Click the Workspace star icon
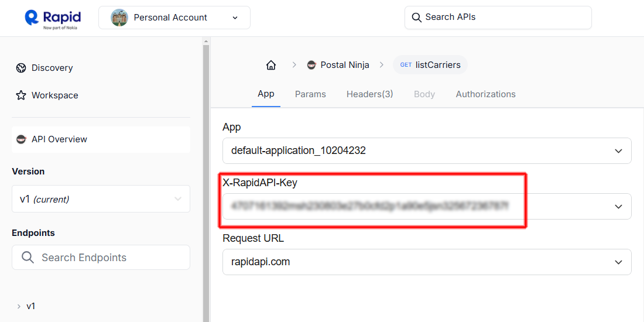Screen dimensions: 644x322 21,95
